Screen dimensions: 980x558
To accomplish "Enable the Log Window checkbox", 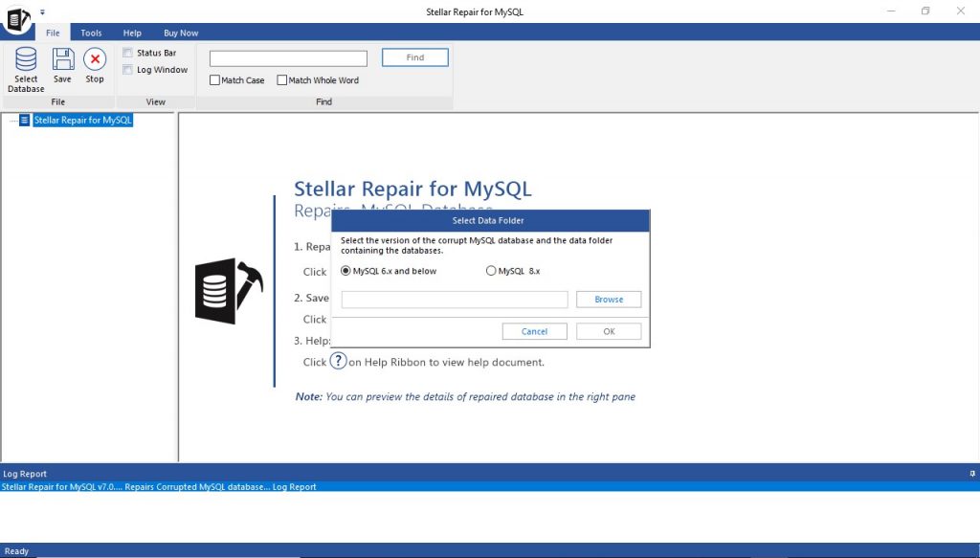I will coord(127,69).
